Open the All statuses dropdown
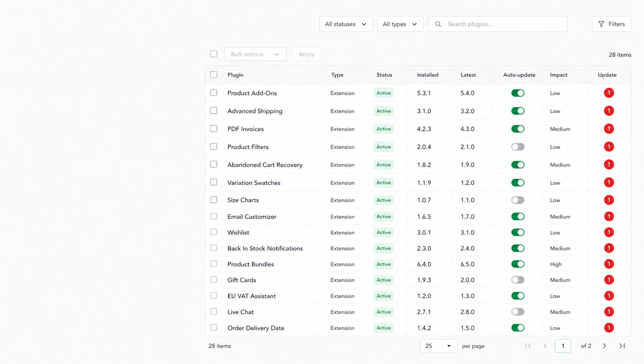 pyautogui.click(x=346, y=24)
